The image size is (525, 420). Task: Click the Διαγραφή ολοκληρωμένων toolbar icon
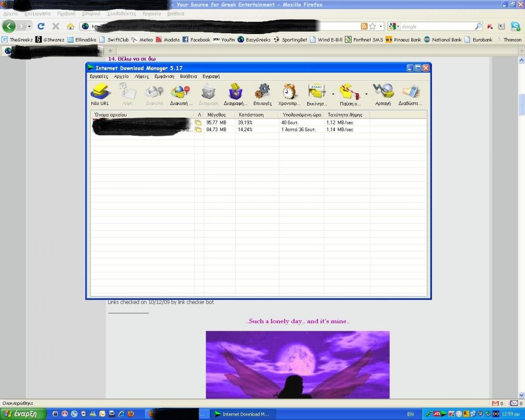coord(235,94)
